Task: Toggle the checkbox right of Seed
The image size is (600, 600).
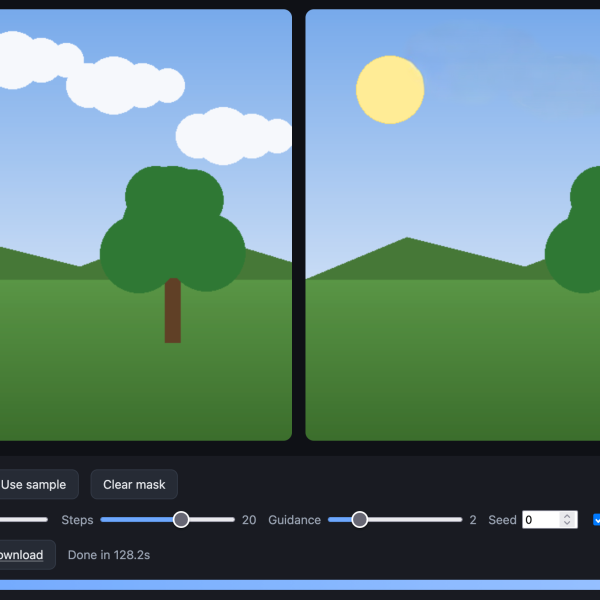Action: (597, 520)
